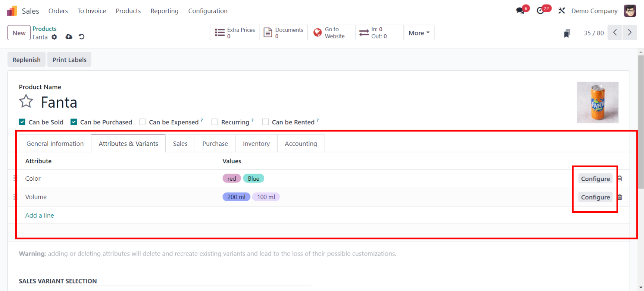Click Add a line link
Screen dimensions: 644x291
tap(40, 215)
